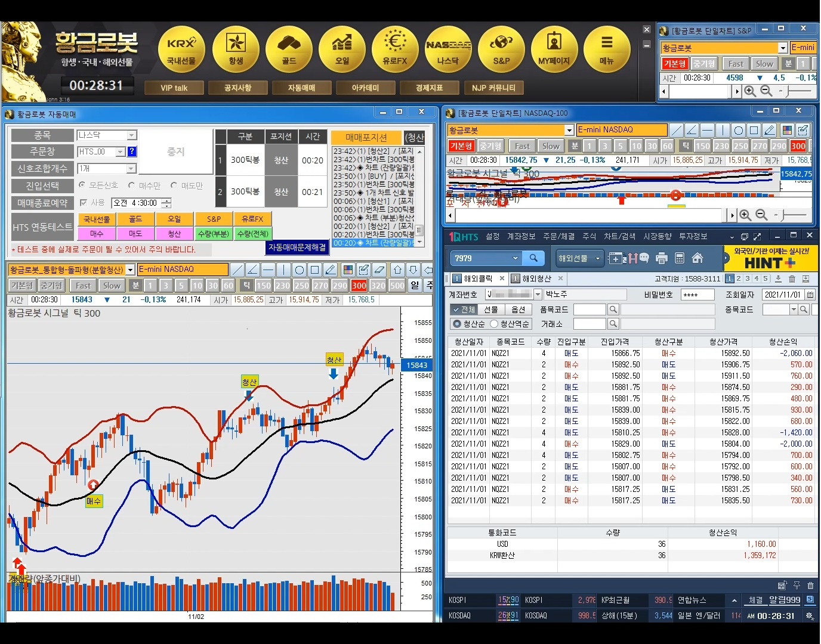Select circle drawing tool in main chart toolbar
This screenshot has height=644, width=821.
[299, 270]
